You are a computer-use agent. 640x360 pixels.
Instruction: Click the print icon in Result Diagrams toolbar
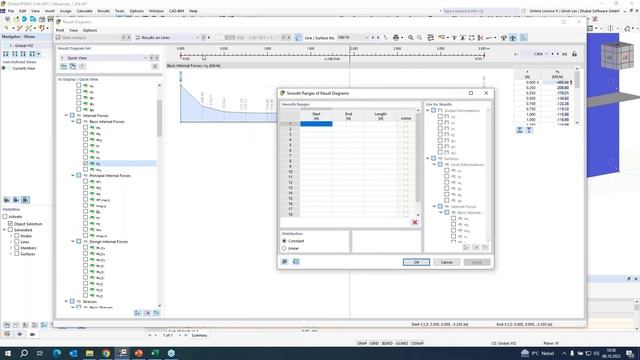[396, 38]
